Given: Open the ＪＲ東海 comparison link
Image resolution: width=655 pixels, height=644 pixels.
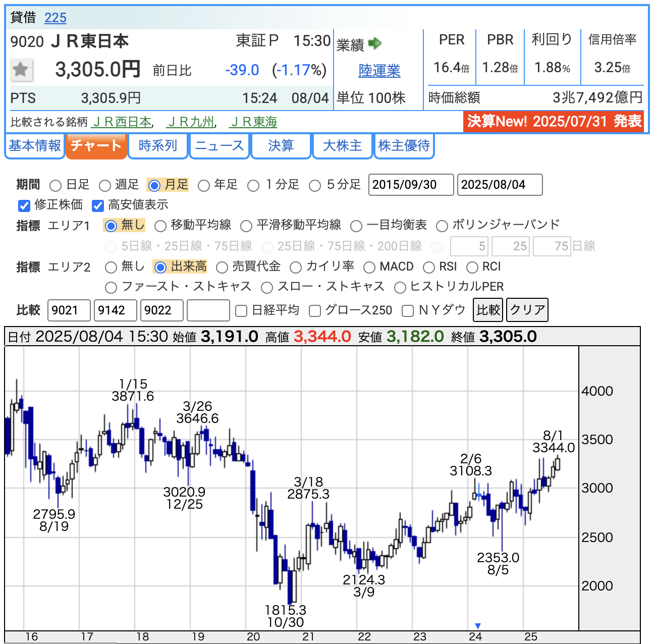Looking at the screenshot, I should 253,122.
